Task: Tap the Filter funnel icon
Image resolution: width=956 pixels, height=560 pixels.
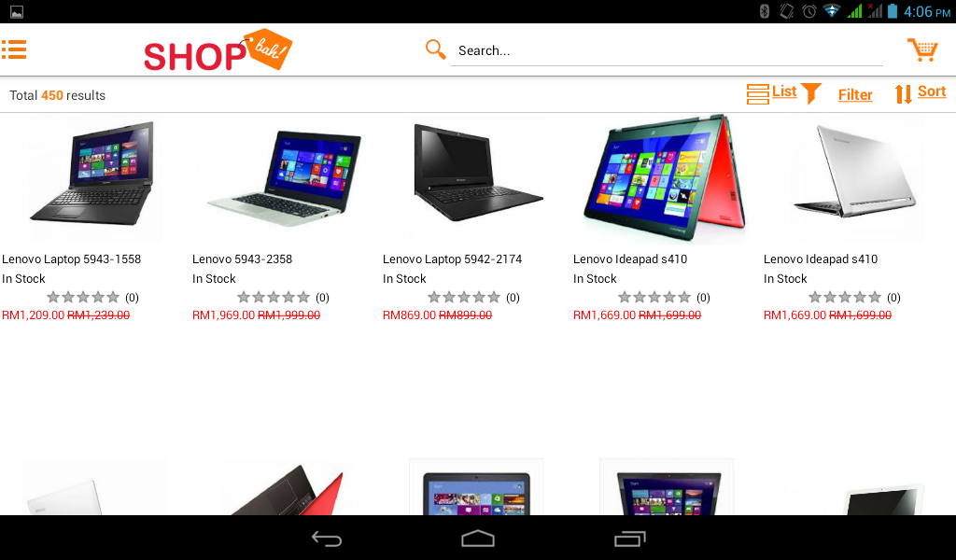Action: [811, 94]
